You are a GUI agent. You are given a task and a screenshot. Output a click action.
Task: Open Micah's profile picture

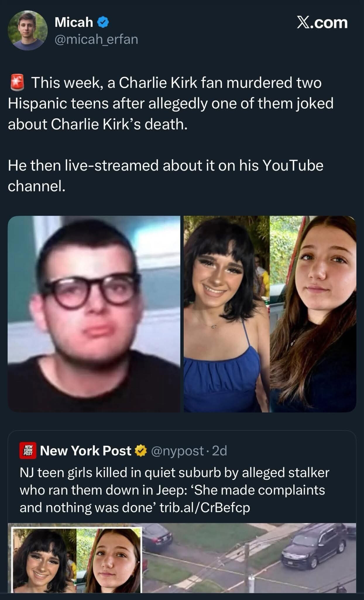(x=28, y=30)
